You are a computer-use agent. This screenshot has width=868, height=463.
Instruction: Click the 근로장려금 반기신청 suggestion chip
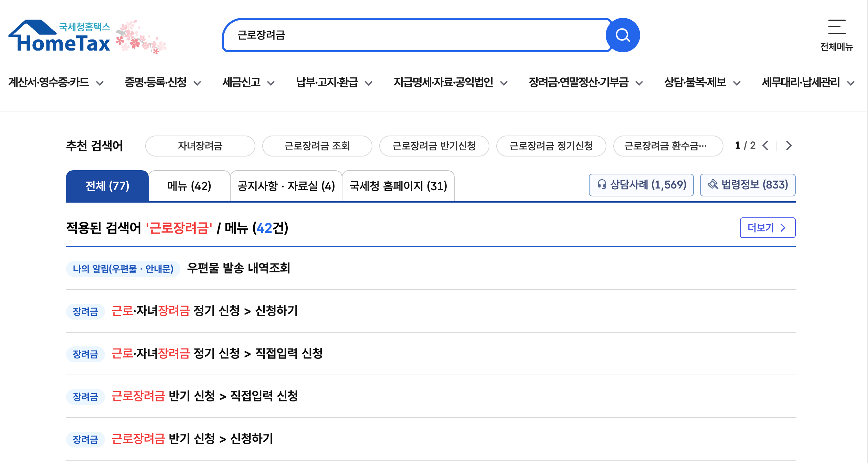click(x=434, y=146)
